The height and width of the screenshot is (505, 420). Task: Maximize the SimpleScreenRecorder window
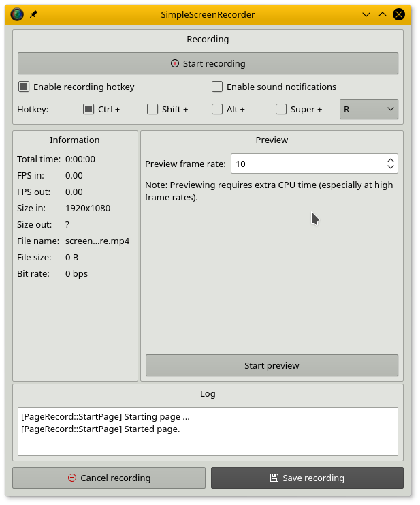coord(383,14)
